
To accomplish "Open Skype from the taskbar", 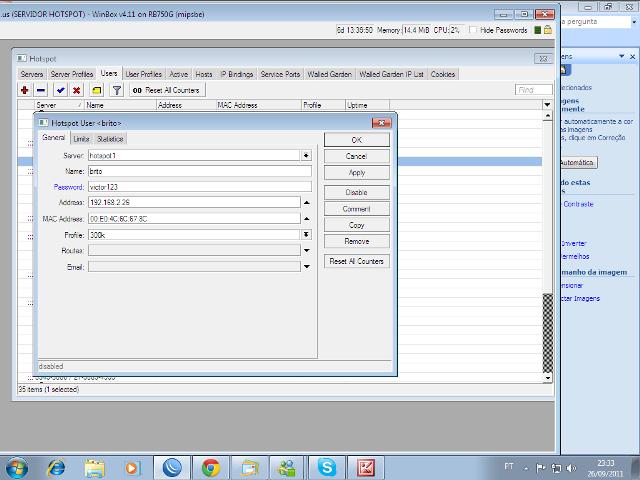I will [327, 467].
